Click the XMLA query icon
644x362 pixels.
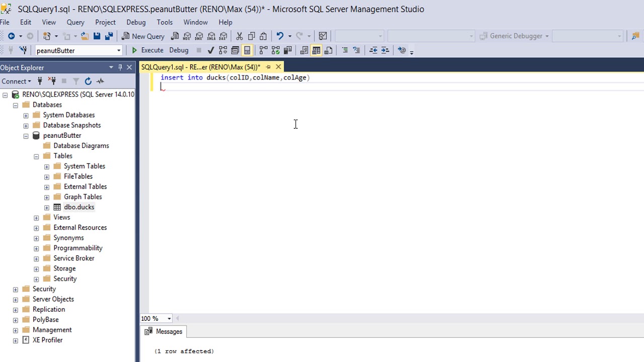(x=211, y=36)
